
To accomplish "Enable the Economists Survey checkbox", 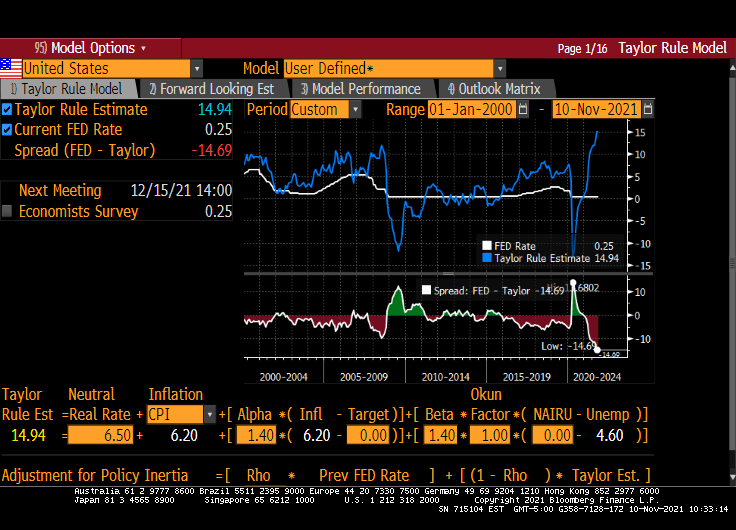I will pos(8,211).
